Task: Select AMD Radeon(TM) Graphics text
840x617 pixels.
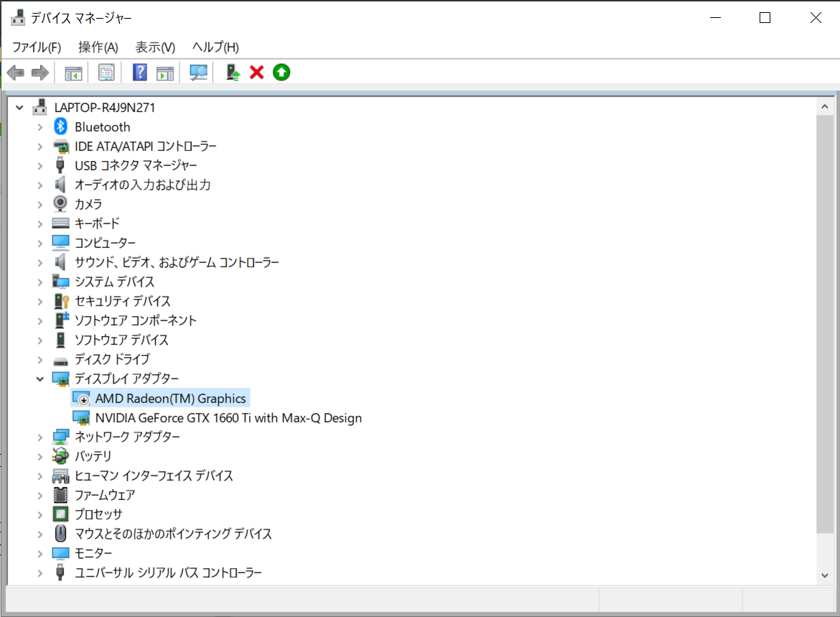Action: point(170,399)
